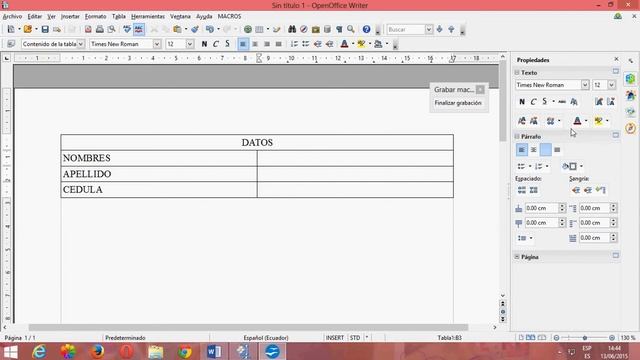Apply Font Color in formatting toolbar
The width and height of the screenshot is (640, 360).
pos(344,44)
